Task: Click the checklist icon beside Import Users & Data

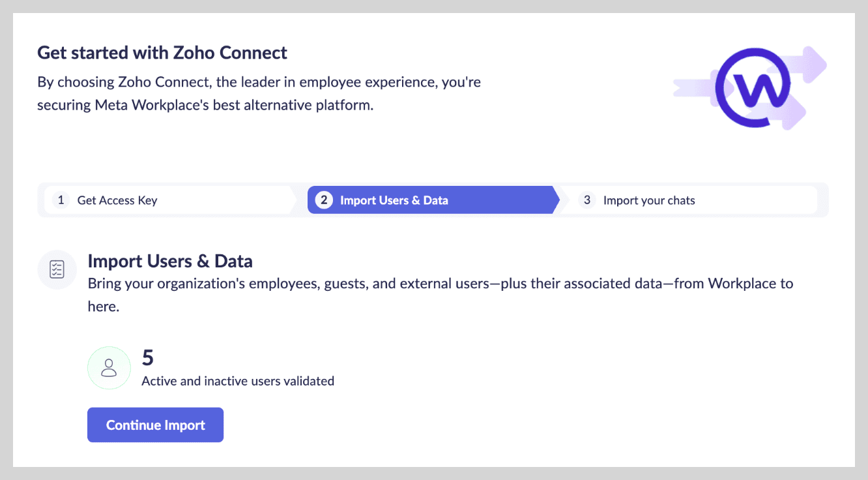Action: [57, 269]
